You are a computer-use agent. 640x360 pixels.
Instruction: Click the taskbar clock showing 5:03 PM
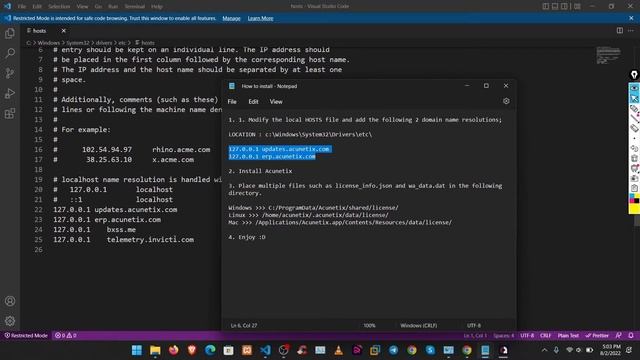[x=610, y=350]
